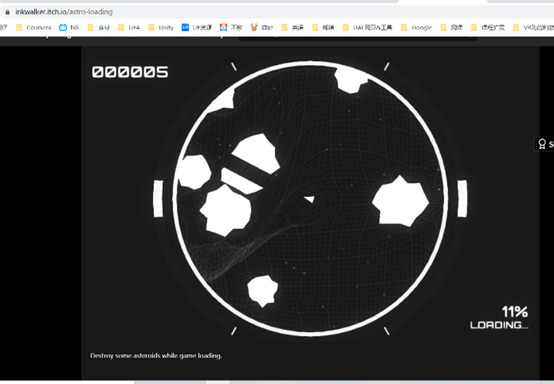
Task: Open the UE4 bookmark folder
Action: (x=129, y=27)
